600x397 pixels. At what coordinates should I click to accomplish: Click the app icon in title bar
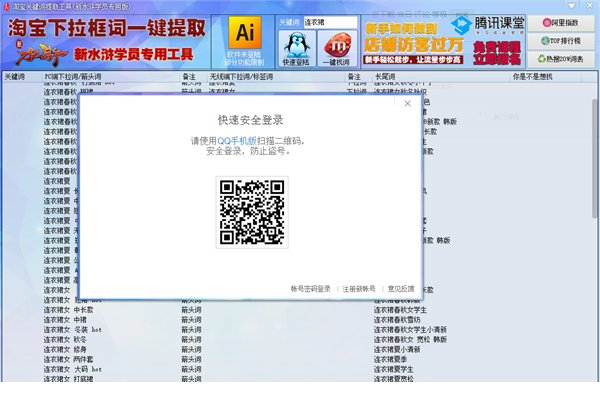click(x=6, y=7)
